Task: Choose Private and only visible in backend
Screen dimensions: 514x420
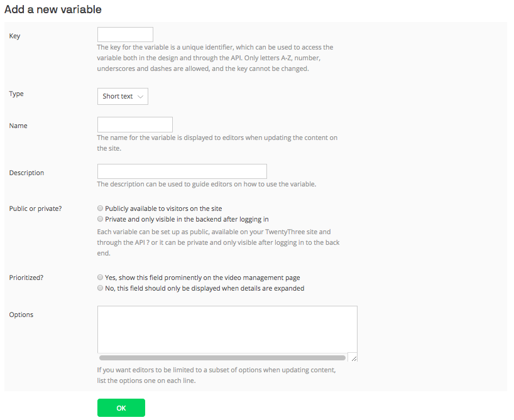Action: [x=101, y=219]
